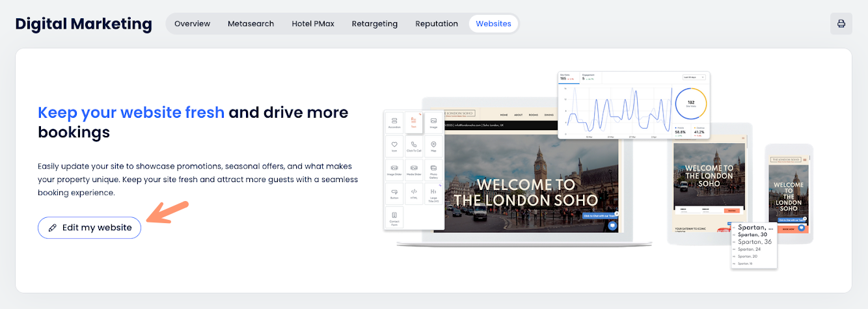Switch to the Metasearch tab

click(x=251, y=24)
